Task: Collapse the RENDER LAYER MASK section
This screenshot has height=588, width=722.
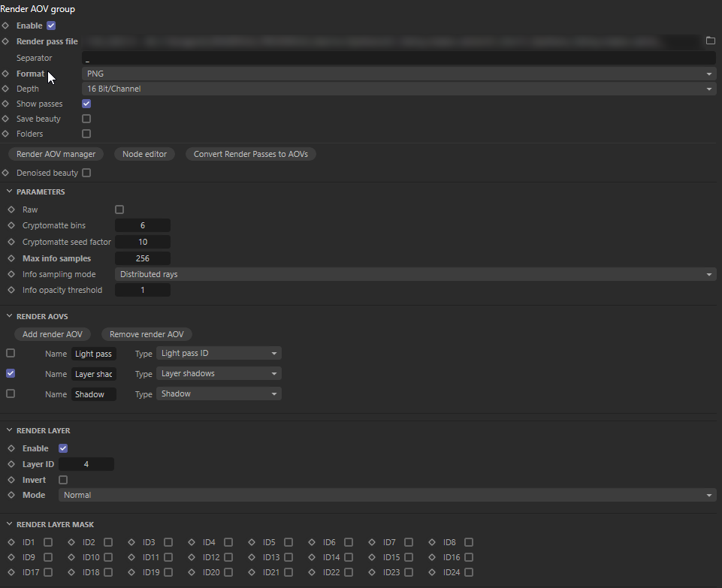Action: 9,524
